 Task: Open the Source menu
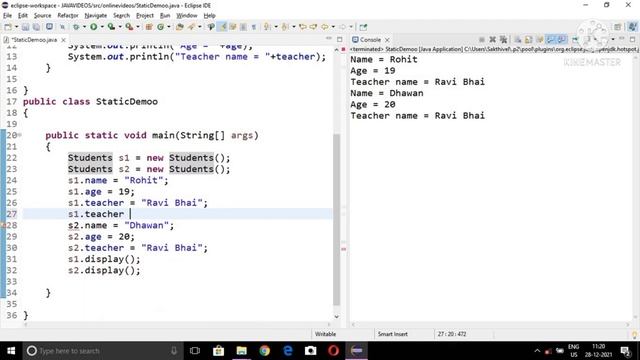[x=42, y=16]
